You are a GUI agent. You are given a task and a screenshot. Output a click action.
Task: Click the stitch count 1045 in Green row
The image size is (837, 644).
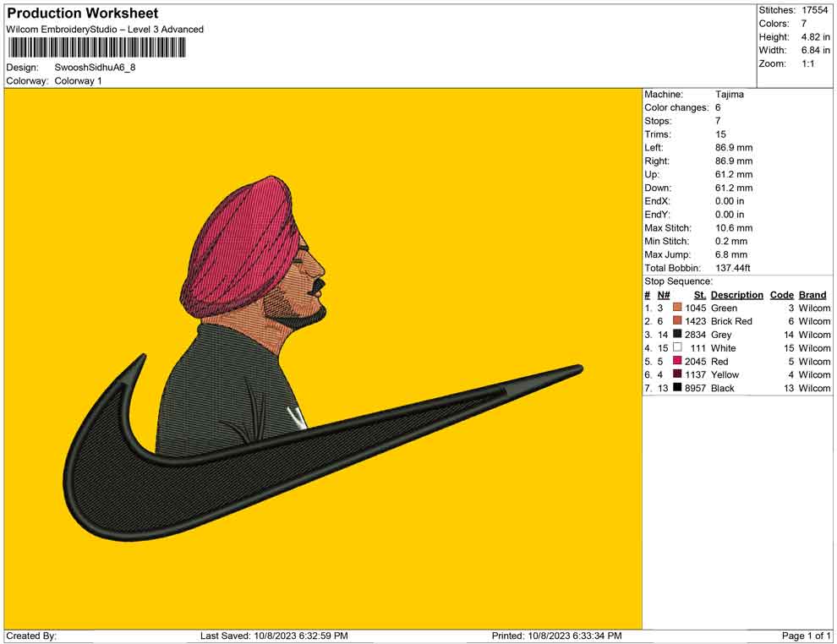696,308
